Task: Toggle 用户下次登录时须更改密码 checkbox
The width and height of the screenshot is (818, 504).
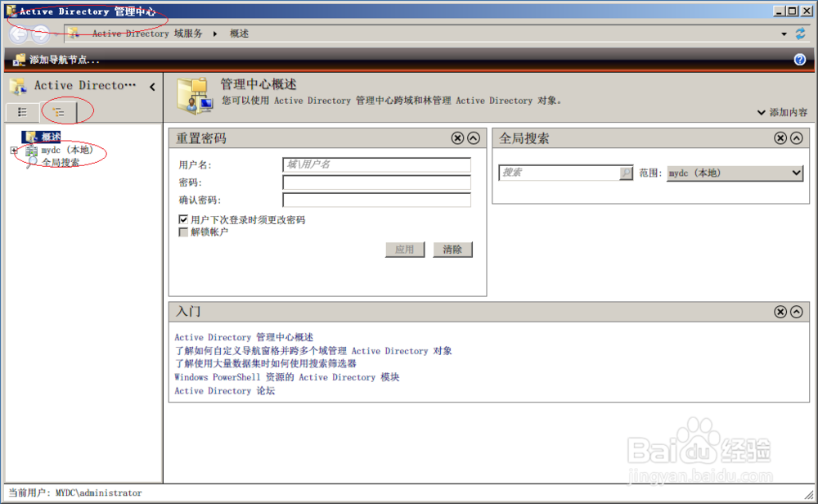Action: pos(183,219)
